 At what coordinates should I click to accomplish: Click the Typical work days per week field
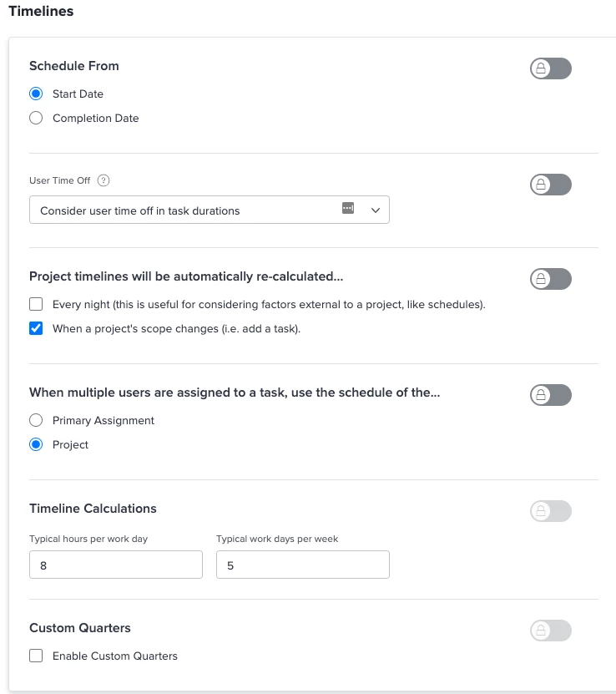click(x=302, y=565)
